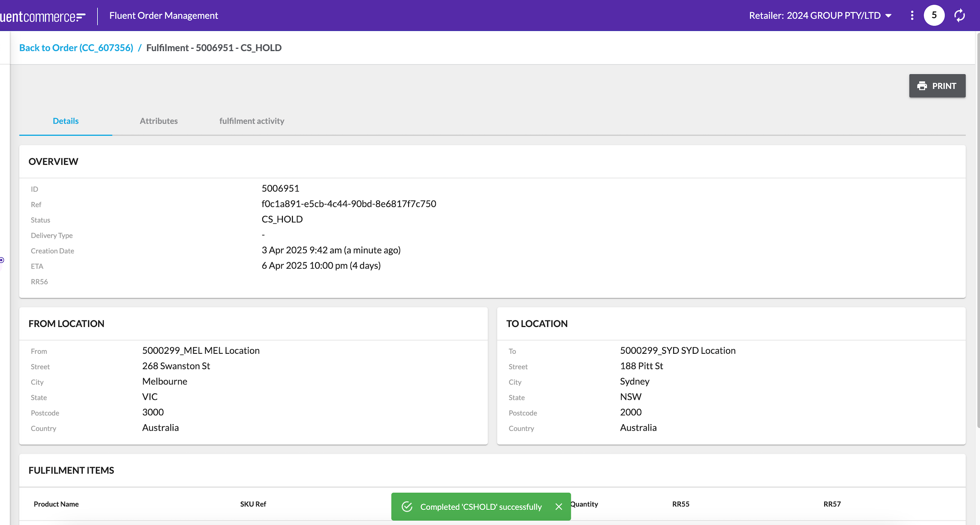Click the printer icon on PRINT
This screenshot has height=525, width=980.
pyautogui.click(x=922, y=86)
